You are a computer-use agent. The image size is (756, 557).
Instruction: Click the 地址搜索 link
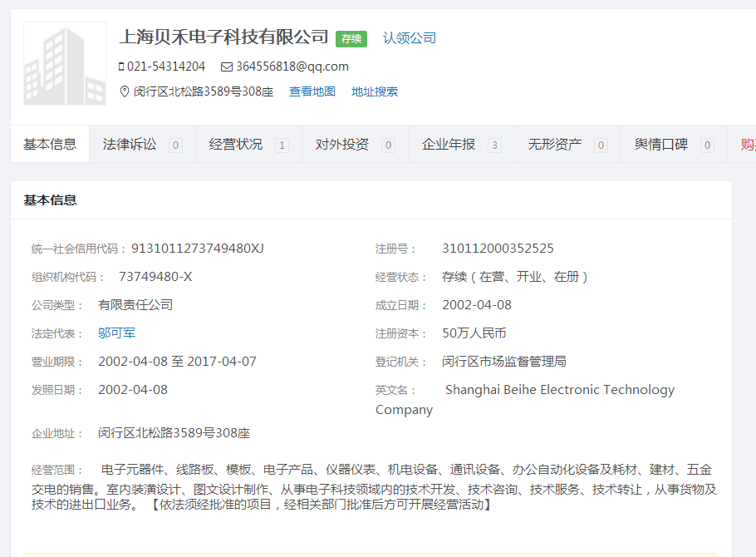point(375,91)
